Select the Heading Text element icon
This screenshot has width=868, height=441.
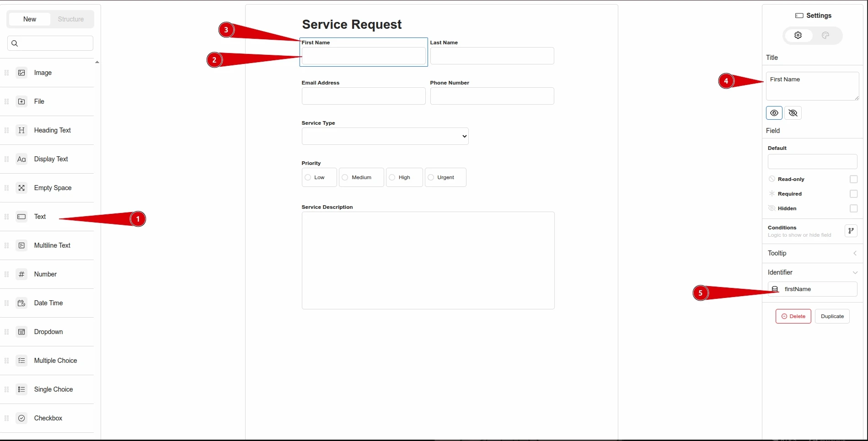pos(21,130)
